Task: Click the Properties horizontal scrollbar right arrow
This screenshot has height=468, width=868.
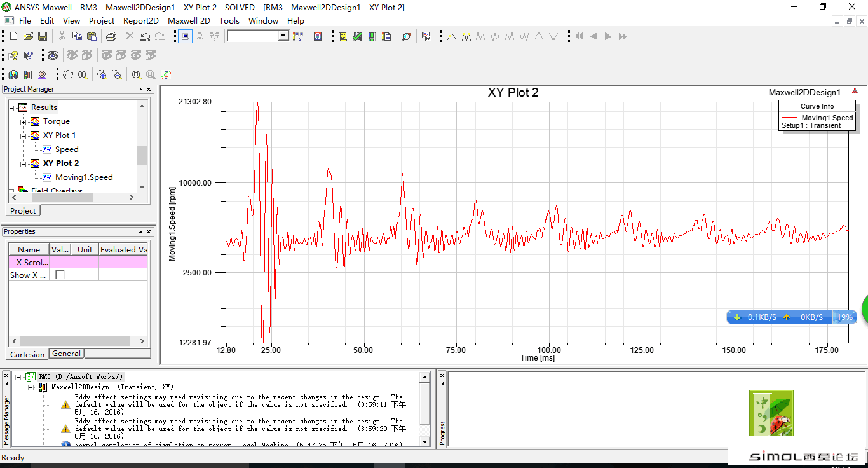Action: (x=142, y=341)
